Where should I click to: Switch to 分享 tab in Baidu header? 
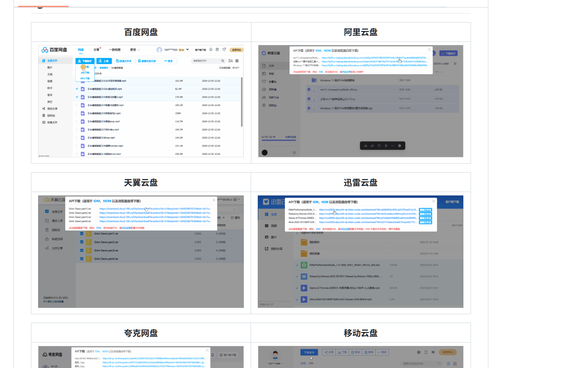pyautogui.click(x=97, y=50)
